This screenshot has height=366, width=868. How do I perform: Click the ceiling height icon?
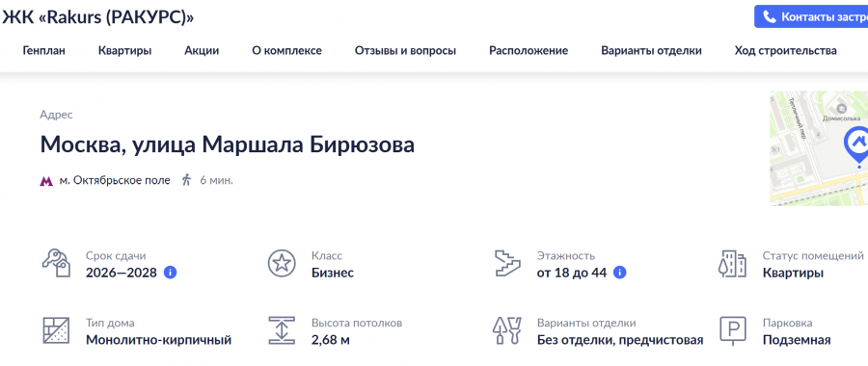point(282,330)
